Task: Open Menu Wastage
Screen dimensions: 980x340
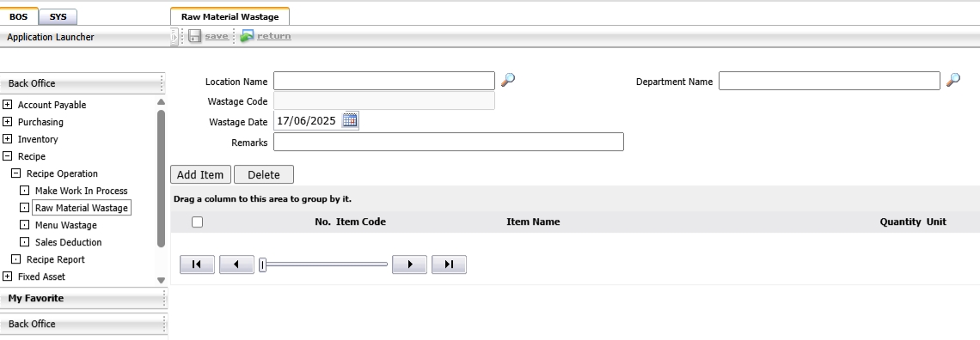Action: 65,225
